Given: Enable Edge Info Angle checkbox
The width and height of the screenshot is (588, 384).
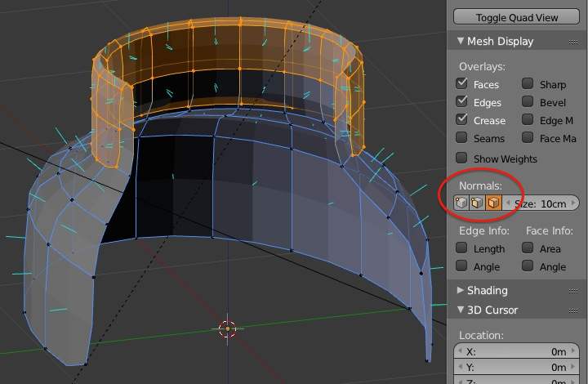Looking at the screenshot, I should tap(461, 266).
